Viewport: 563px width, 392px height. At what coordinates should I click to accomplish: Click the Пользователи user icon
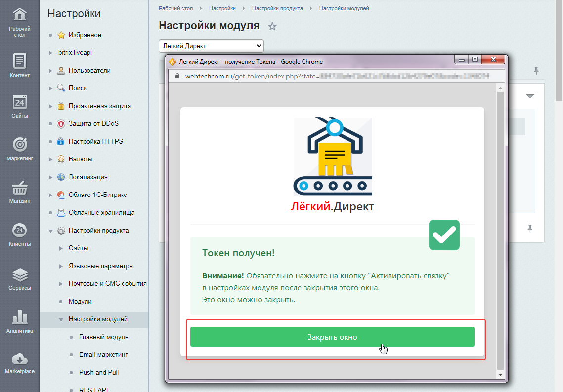(x=61, y=70)
